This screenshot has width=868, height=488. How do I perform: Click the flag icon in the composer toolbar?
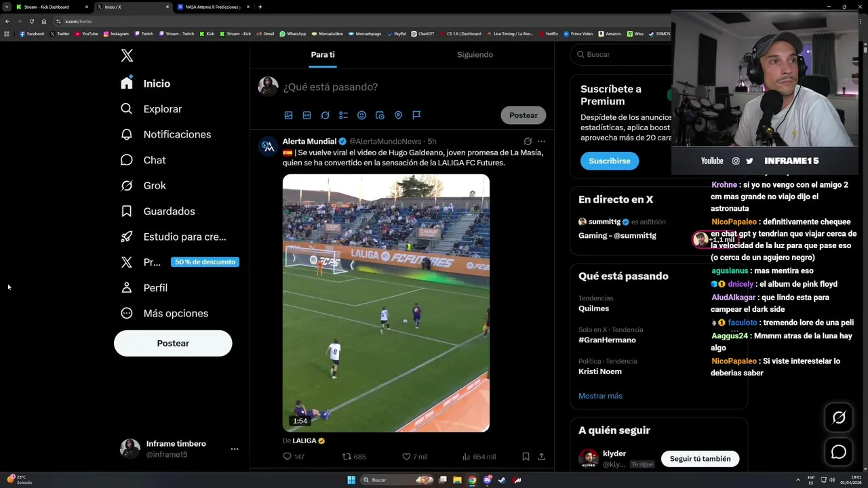[x=416, y=115]
